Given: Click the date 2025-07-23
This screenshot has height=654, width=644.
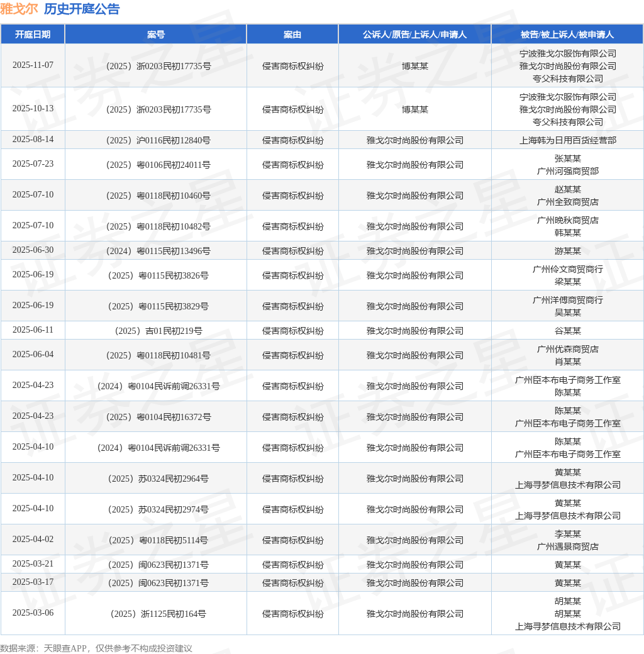Looking at the screenshot, I should click(x=33, y=164).
